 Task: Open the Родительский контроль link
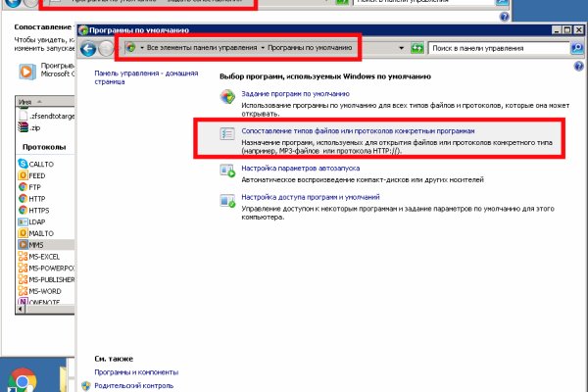[x=134, y=386]
